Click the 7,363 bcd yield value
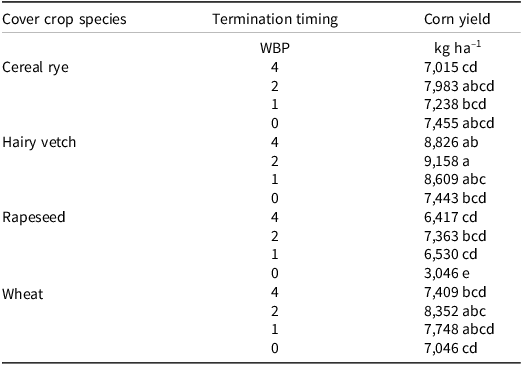Screen dimensions: 523x365 455,236
